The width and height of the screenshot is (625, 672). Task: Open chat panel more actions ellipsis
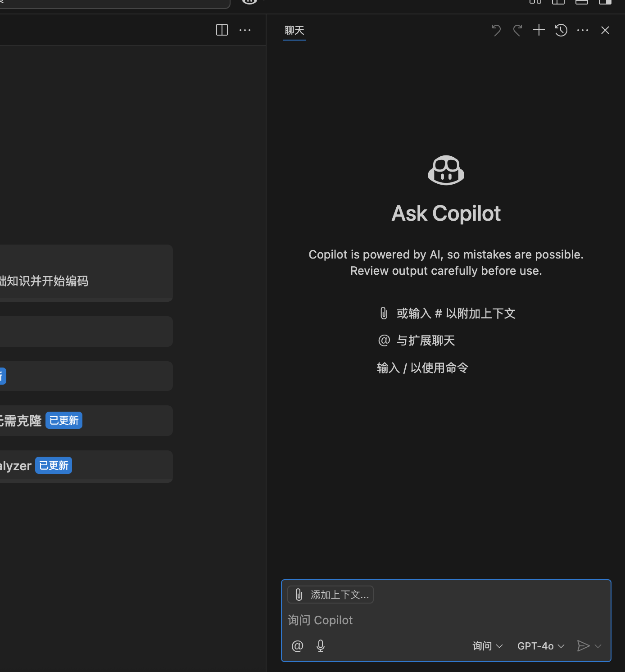click(x=583, y=30)
